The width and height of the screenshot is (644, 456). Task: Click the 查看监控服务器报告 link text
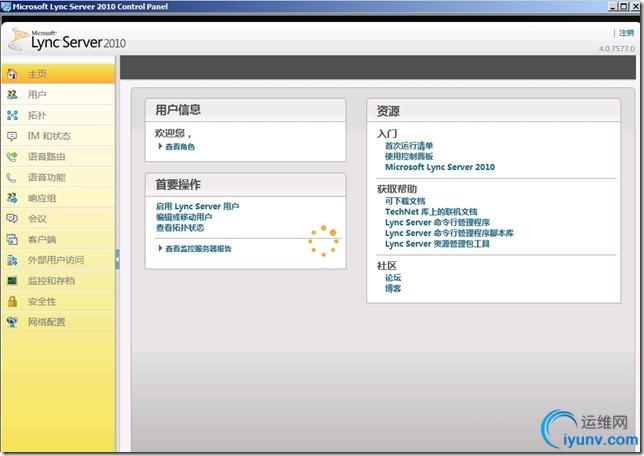click(198, 249)
